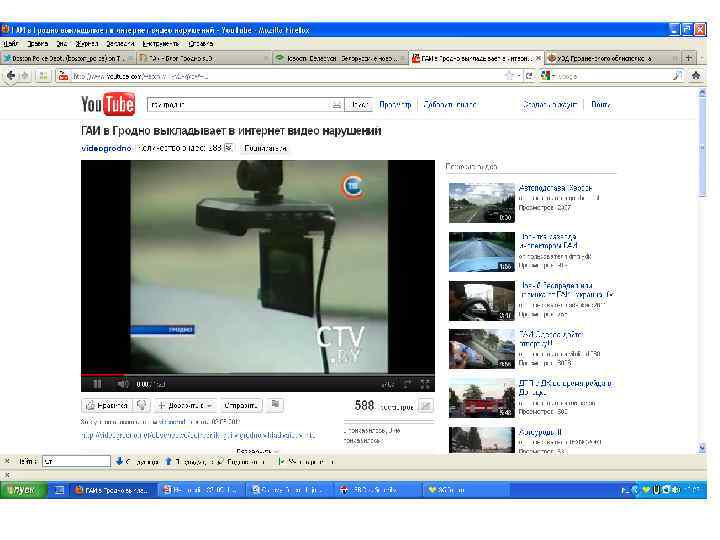Viewport: 720px width, 540px height.
Task: Click the YouTube search submit button
Action: click(x=358, y=105)
